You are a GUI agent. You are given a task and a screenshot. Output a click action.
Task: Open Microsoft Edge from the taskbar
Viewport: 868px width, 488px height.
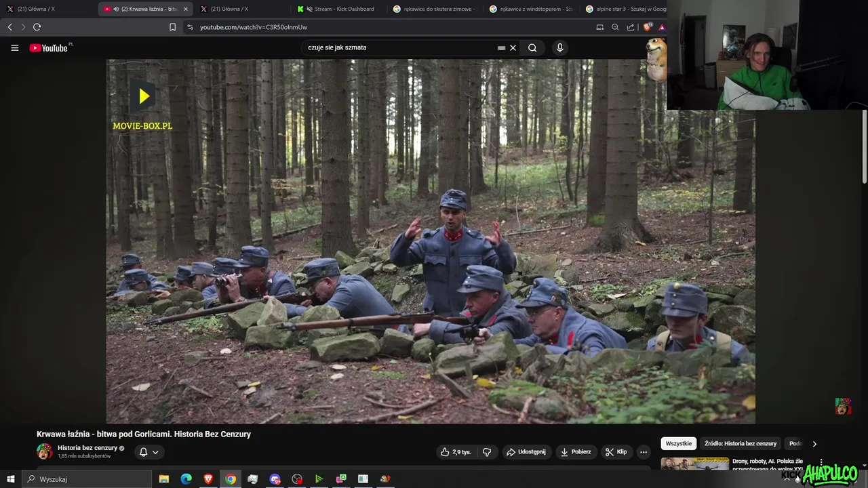click(186, 479)
